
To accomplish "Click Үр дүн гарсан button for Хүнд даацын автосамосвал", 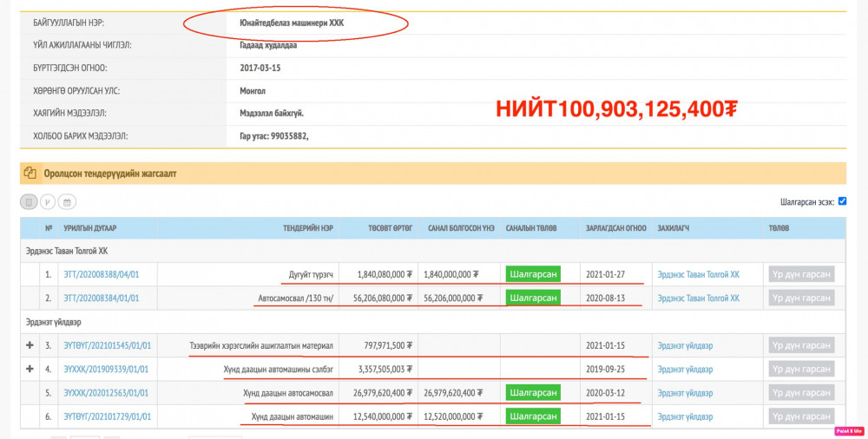I will (801, 393).
